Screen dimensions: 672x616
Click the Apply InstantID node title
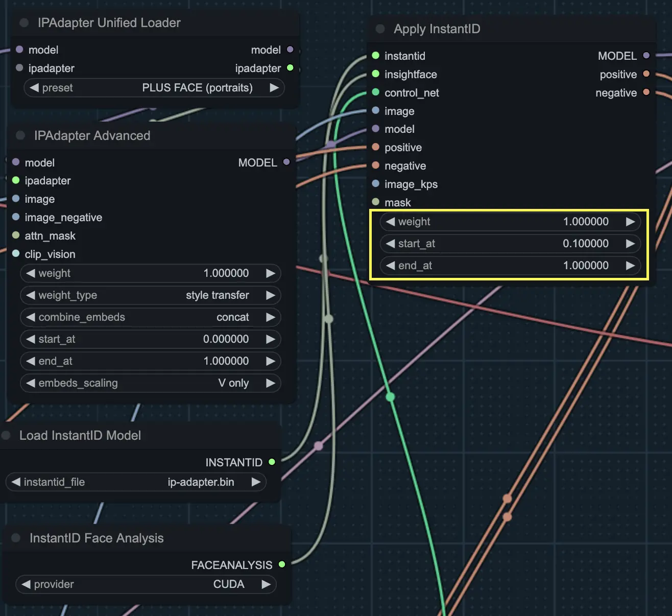point(437,29)
